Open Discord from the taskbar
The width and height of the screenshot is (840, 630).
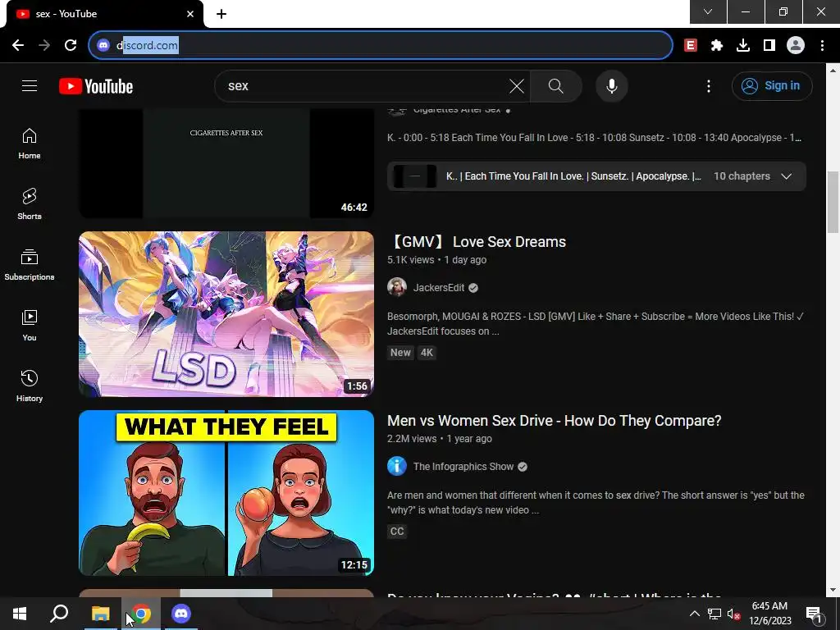pyautogui.click(x=181, y=614)
